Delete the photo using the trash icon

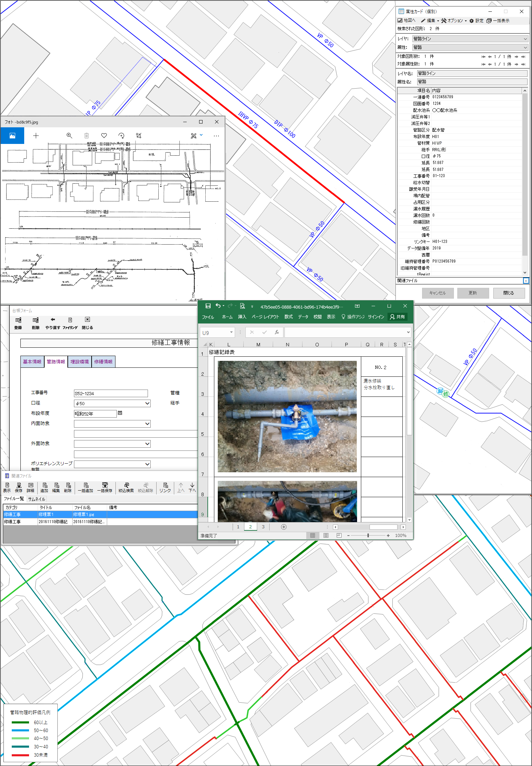(87, 136)
